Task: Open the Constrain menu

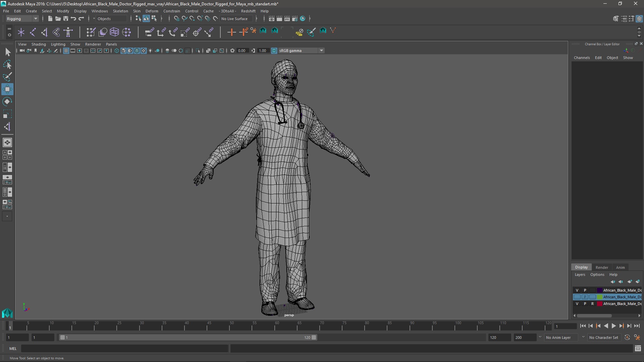Action: (171, 11)
